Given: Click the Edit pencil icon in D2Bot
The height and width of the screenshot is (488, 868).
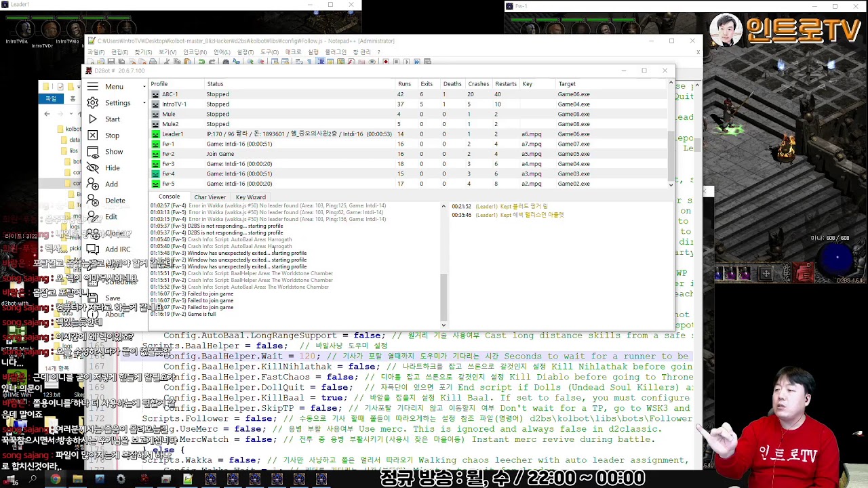Looking at the screenshot, I should pos(92,217).
